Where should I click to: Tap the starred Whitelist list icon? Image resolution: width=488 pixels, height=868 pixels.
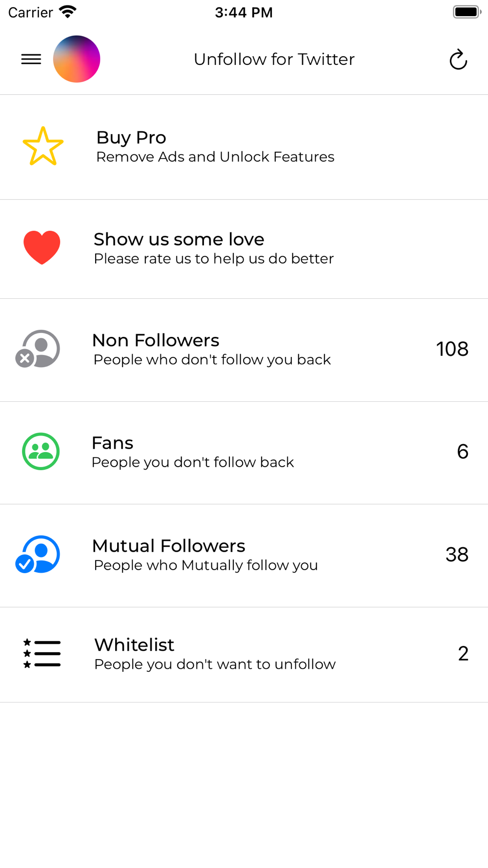coord(42,654)
